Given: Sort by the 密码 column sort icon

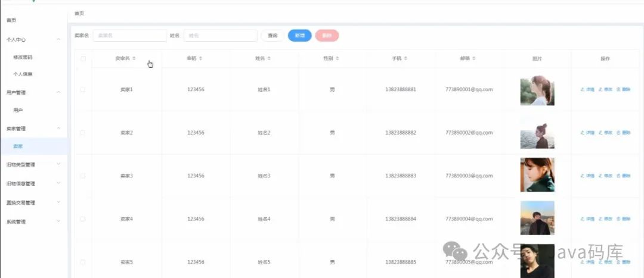Looking at the screenshot, I should 200,58.
